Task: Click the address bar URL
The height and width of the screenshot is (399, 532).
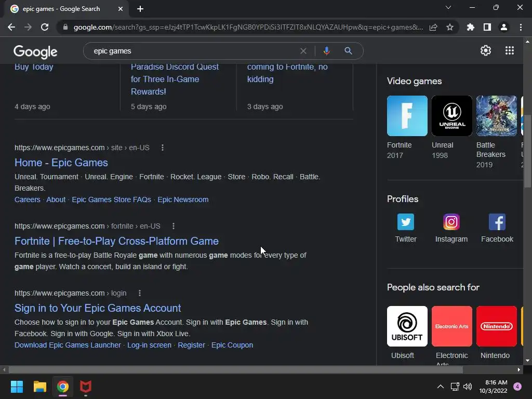Action: 248,27
